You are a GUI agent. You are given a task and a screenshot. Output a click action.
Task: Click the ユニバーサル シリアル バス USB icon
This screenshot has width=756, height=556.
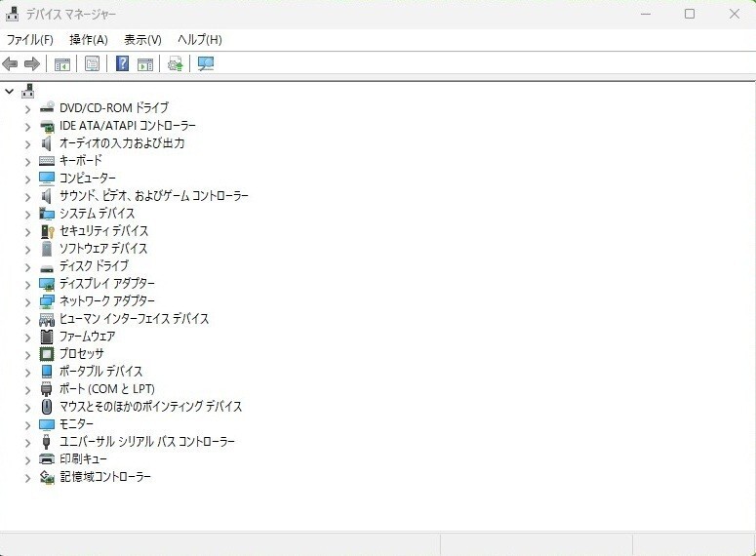46,441
